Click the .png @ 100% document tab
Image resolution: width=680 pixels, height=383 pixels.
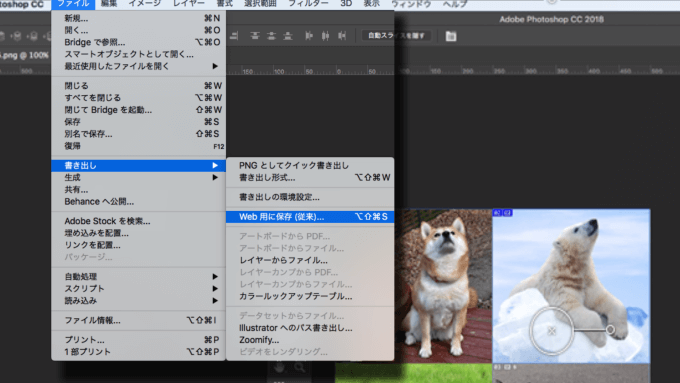(x=24, y=56)
